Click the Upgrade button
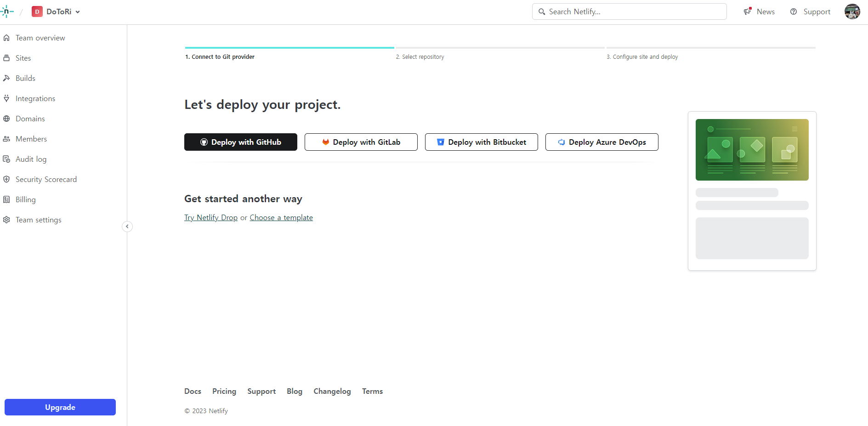Viewport: 868px width, 426px height. click(x=60, y=407)
